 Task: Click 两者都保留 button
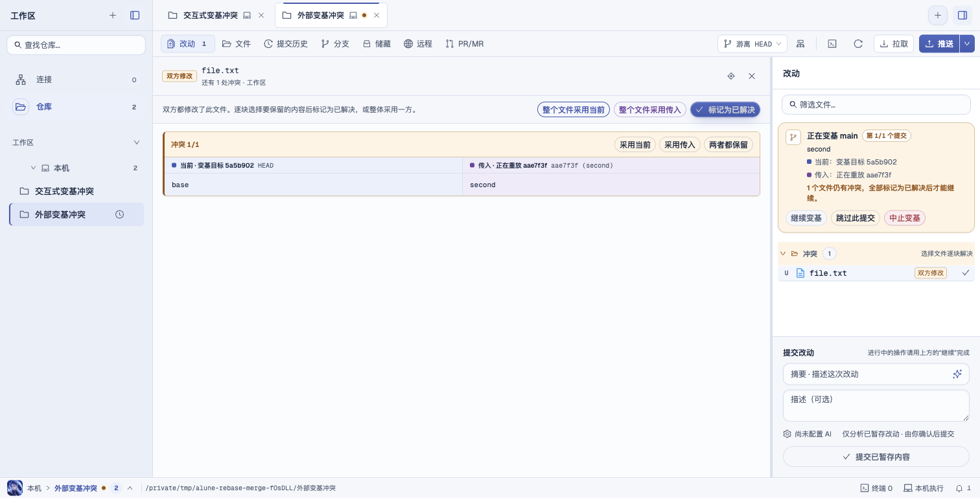(729, 144)
